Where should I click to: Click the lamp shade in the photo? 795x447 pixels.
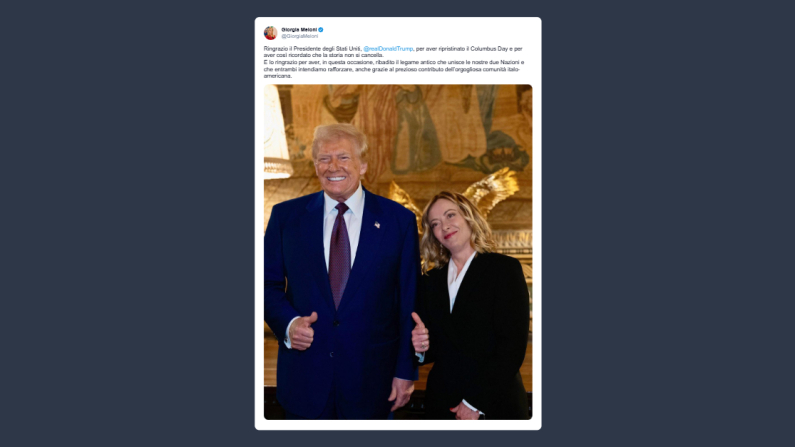276,132
